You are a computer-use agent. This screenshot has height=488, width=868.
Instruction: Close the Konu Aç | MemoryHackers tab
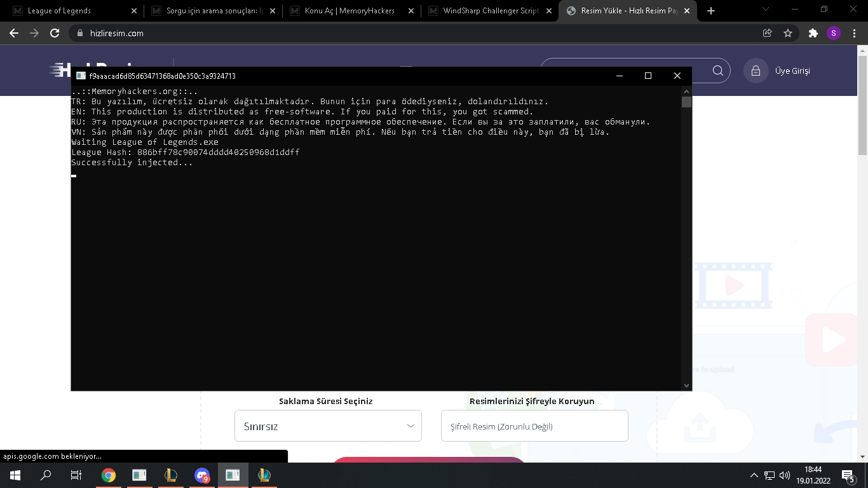(411, 11)
